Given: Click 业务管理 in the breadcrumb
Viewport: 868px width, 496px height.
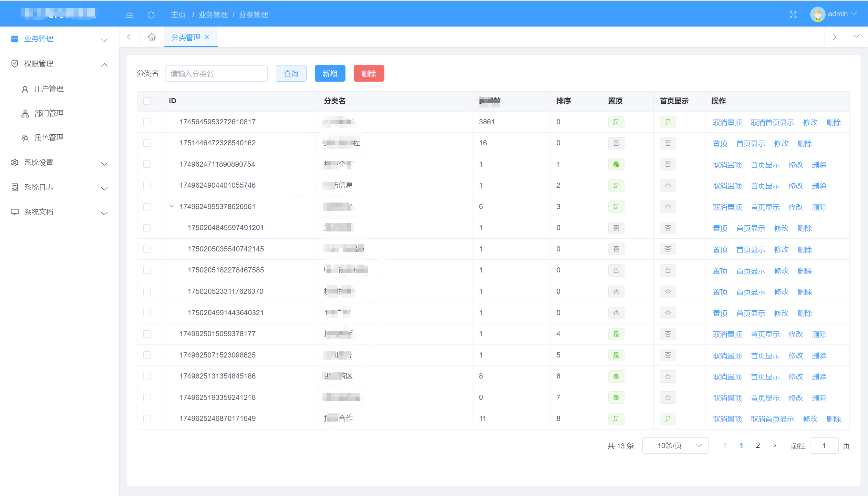Looking at the screenshot, I should (x=213, y=15).
